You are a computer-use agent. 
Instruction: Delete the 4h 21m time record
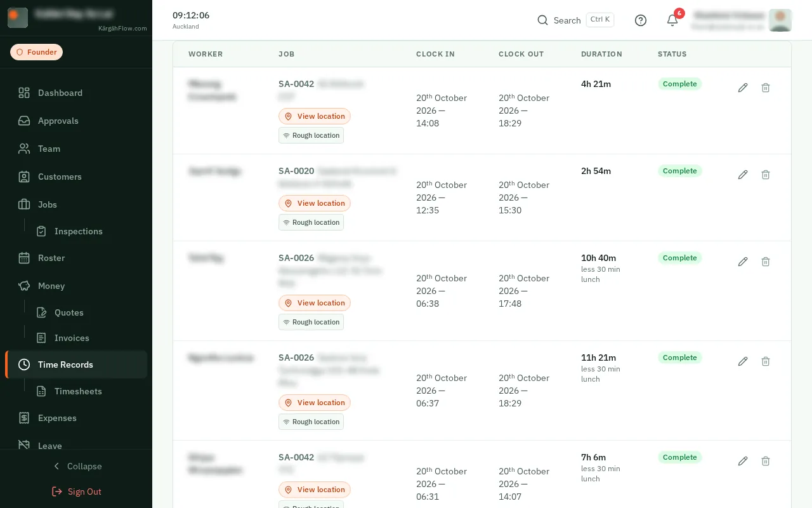(766, 88)
